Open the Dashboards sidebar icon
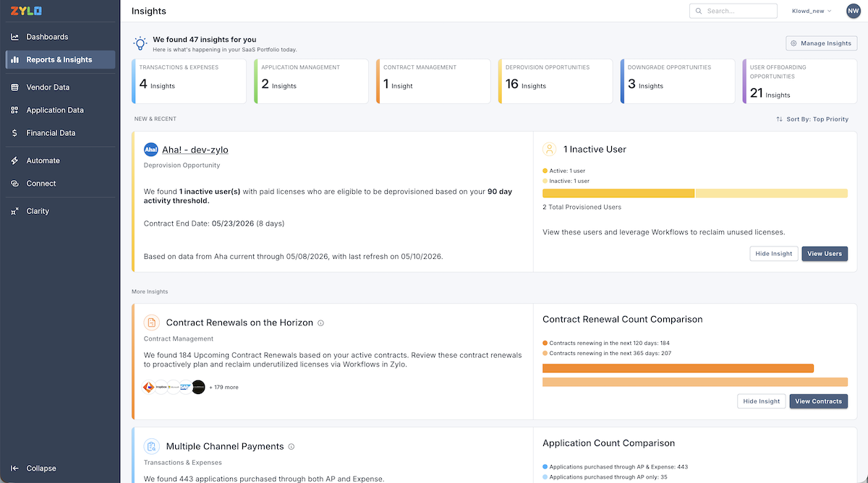 [14, 37]
